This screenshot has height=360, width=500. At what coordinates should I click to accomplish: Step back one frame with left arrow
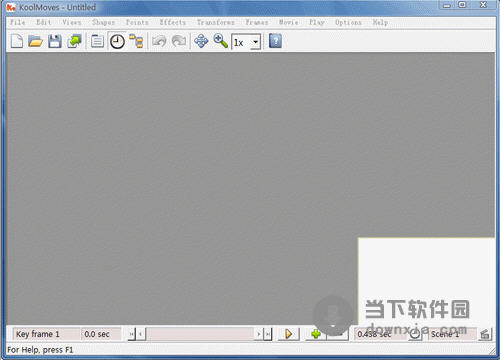pos(141,334)
